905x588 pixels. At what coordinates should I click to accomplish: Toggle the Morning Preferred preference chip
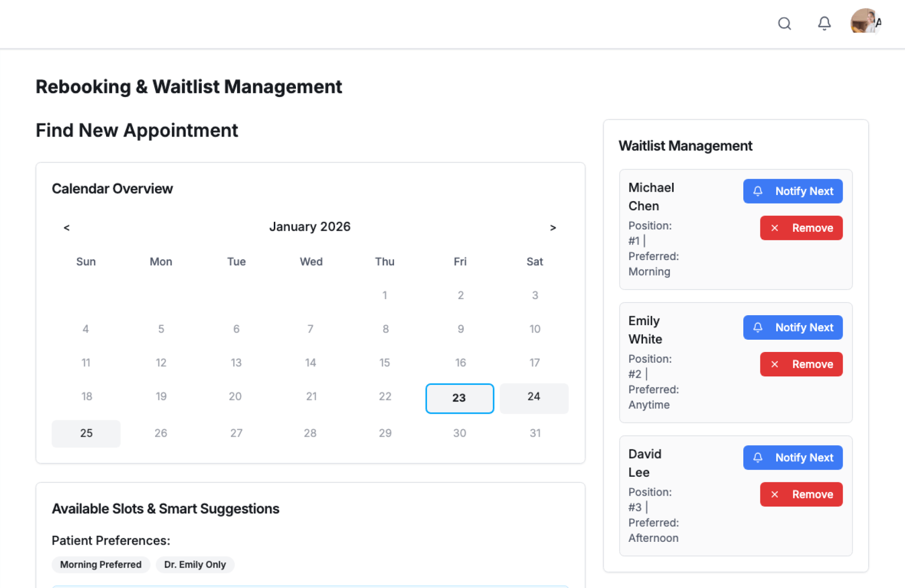click(100, 564)
